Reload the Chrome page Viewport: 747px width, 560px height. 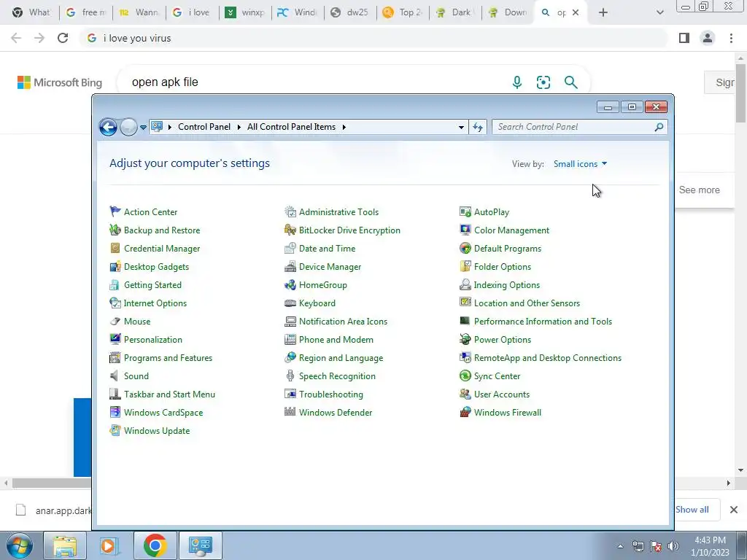[63, 38]
